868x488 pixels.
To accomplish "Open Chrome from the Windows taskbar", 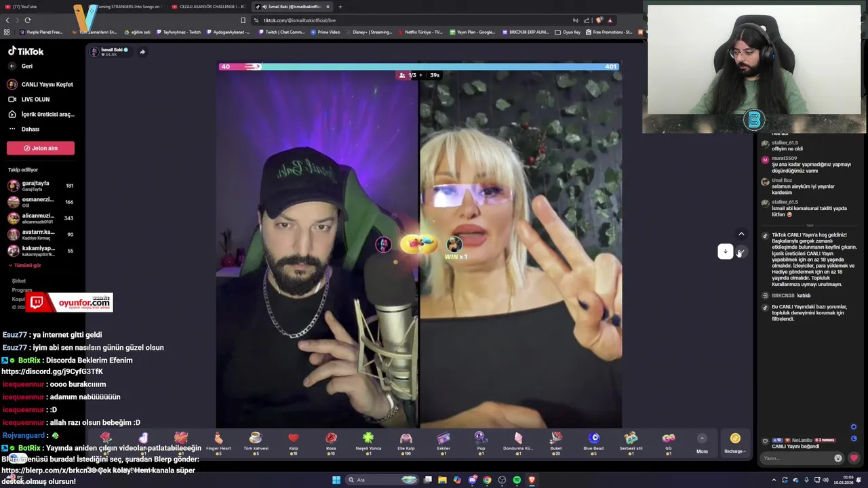I will 487,480.
